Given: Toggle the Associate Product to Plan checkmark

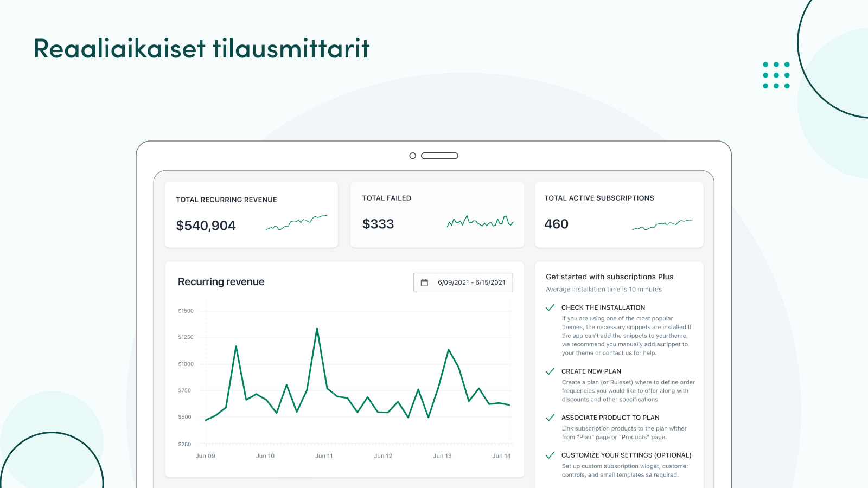Looking at the screenshot, I should click(x=550, y=418).
